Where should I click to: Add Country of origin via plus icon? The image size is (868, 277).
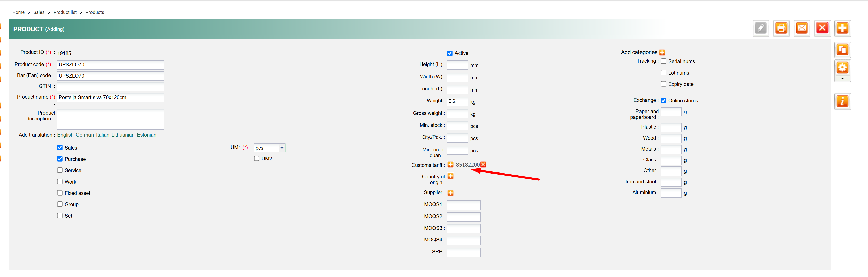(450, 176)
